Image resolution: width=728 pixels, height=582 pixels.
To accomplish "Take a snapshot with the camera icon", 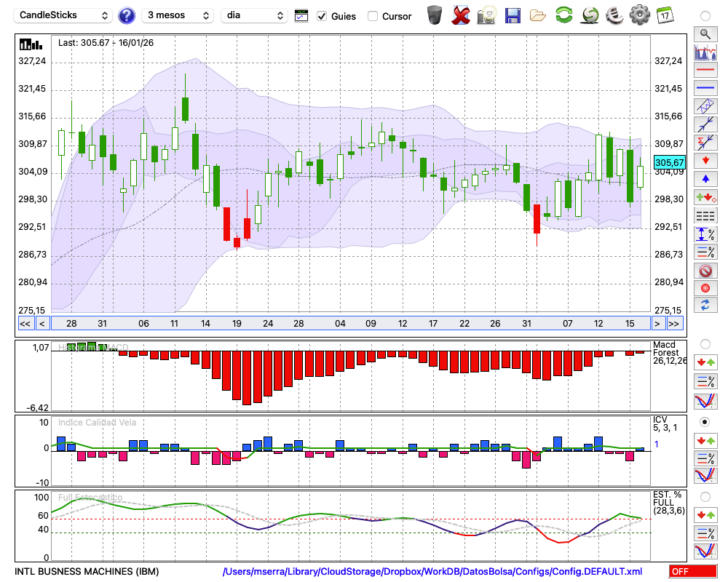I will coord(486,15).
